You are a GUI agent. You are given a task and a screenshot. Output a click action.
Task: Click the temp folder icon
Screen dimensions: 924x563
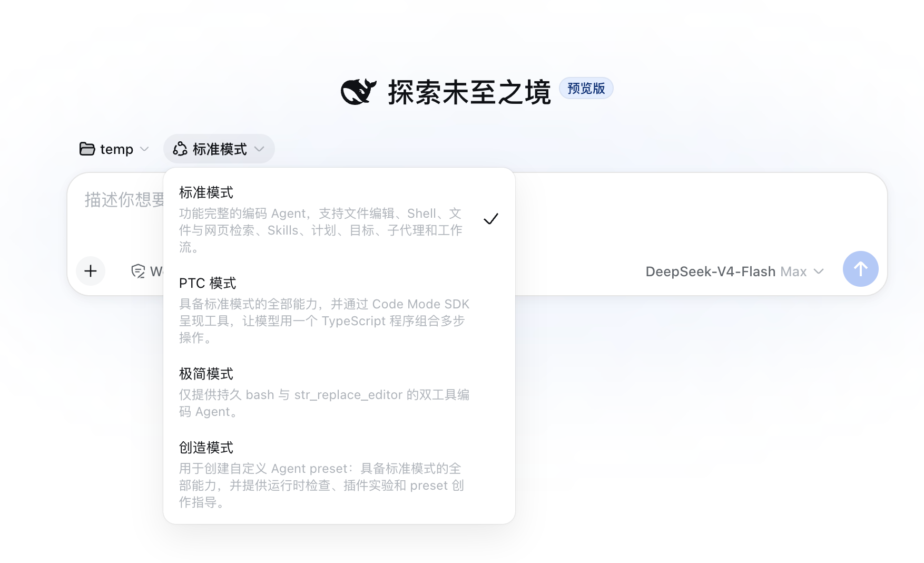coord(87,149)
